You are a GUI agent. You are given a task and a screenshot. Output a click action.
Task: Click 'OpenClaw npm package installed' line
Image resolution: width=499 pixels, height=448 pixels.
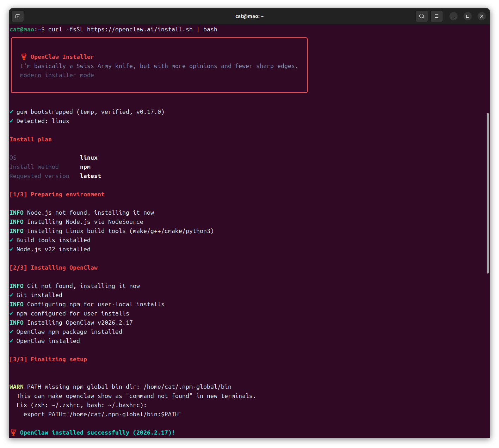(x=66, y=332)
